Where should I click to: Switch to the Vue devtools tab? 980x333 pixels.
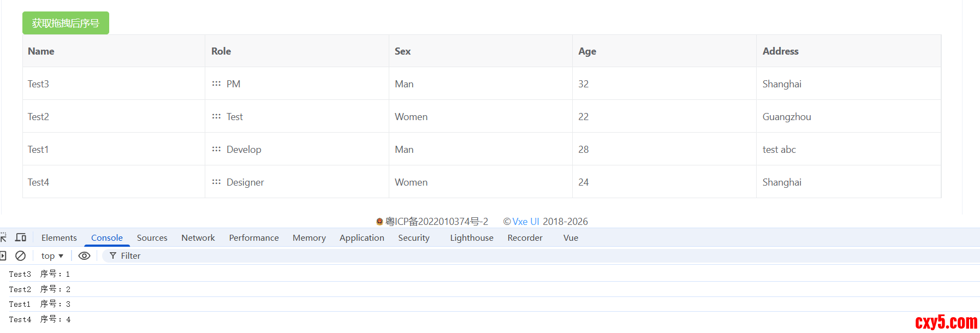571,237
